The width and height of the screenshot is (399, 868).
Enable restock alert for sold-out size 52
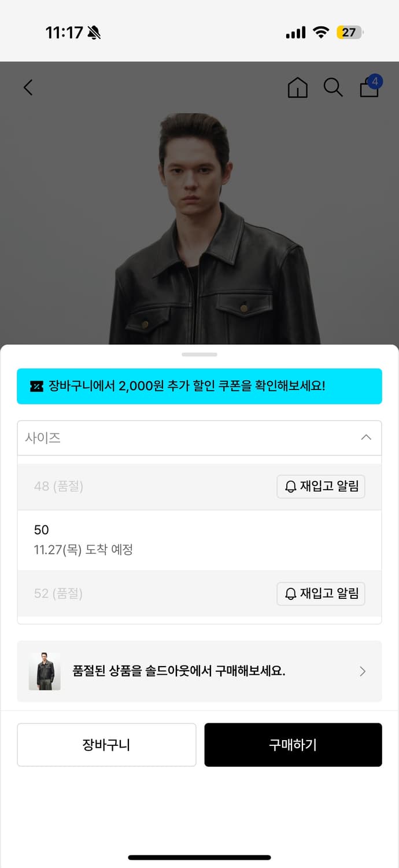pos(321,594)
